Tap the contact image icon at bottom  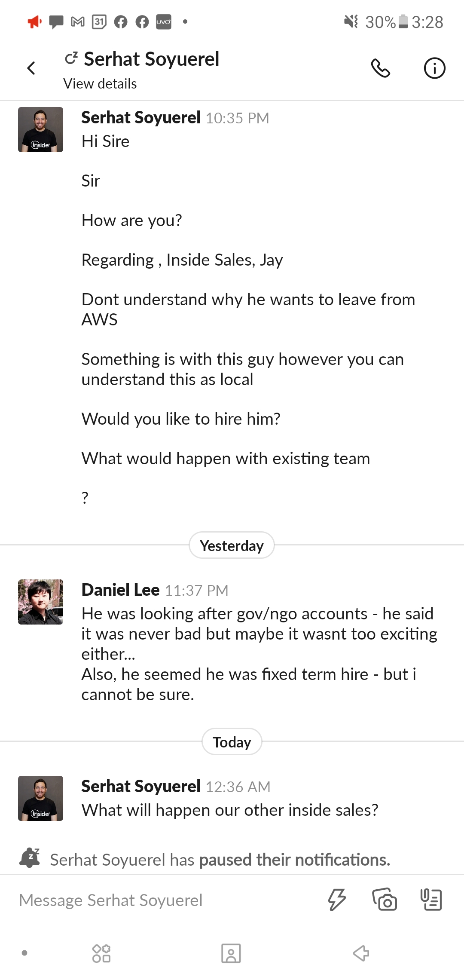click(231, 953)
